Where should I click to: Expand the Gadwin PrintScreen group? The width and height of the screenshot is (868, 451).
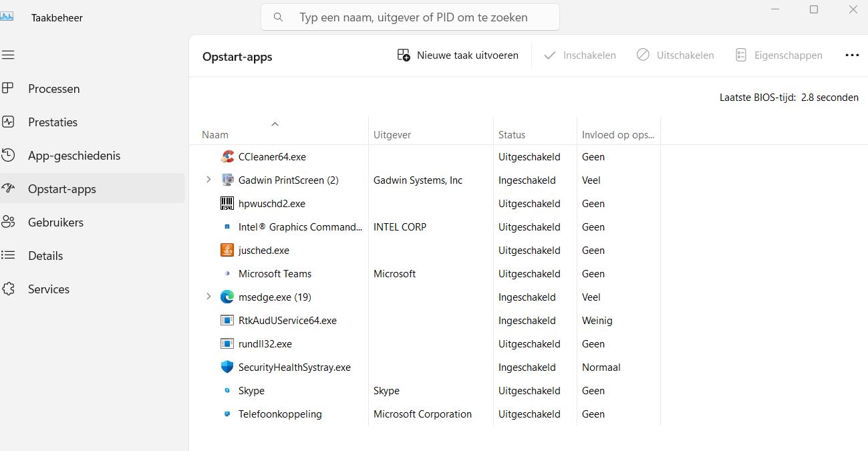tap(208, 180)
